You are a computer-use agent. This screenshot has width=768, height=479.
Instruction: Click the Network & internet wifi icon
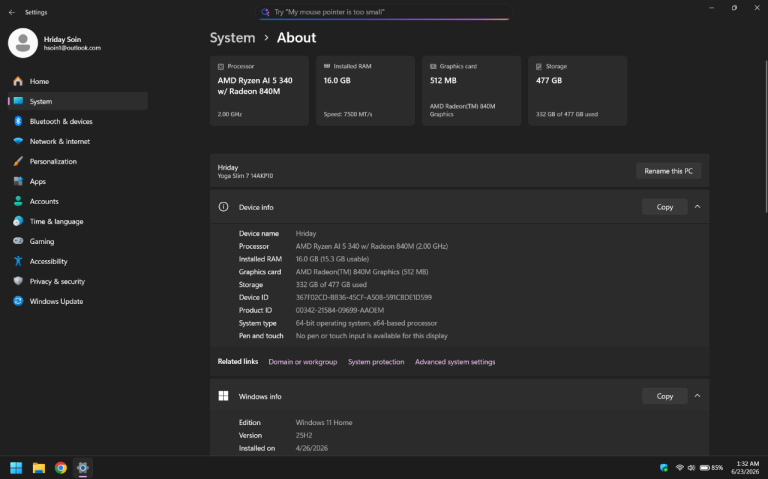[x=18, y=141]
